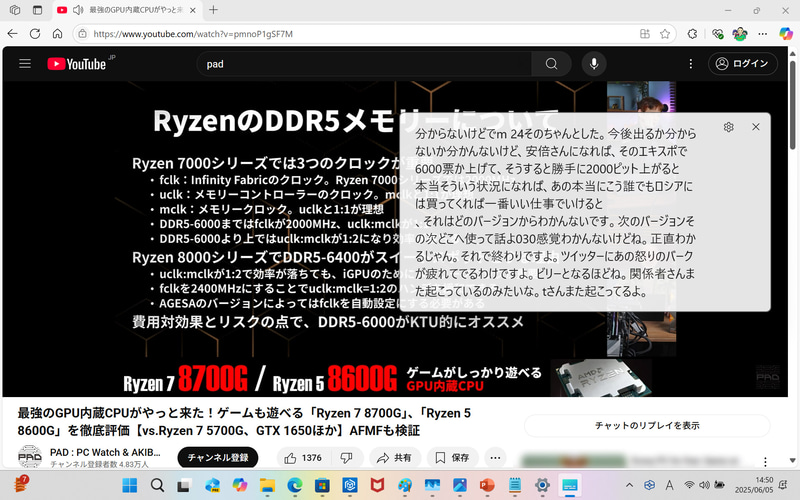Go back in the browser
This screenshot has height=500, width=800.
[12, 34]
